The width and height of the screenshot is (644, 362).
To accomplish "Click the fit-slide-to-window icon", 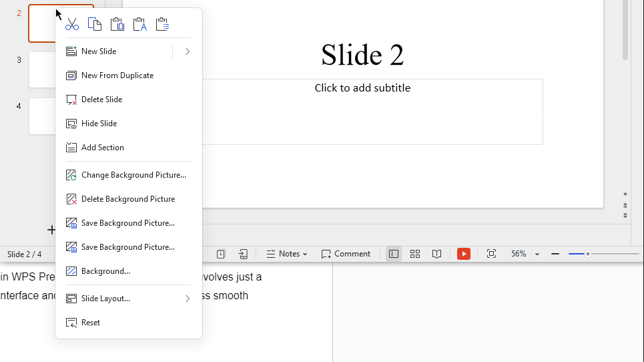I will pyautogui.click(x=492, y=254).
